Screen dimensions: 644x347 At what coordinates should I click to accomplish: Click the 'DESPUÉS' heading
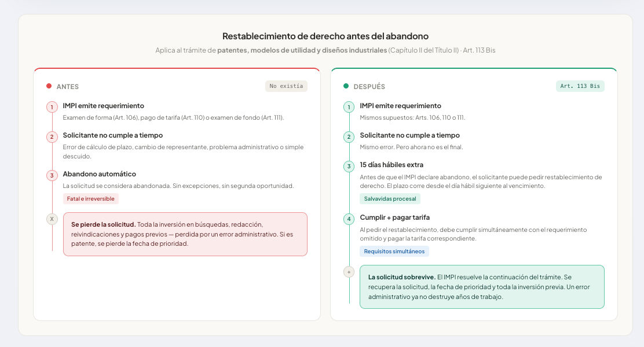tap(369, 87)
